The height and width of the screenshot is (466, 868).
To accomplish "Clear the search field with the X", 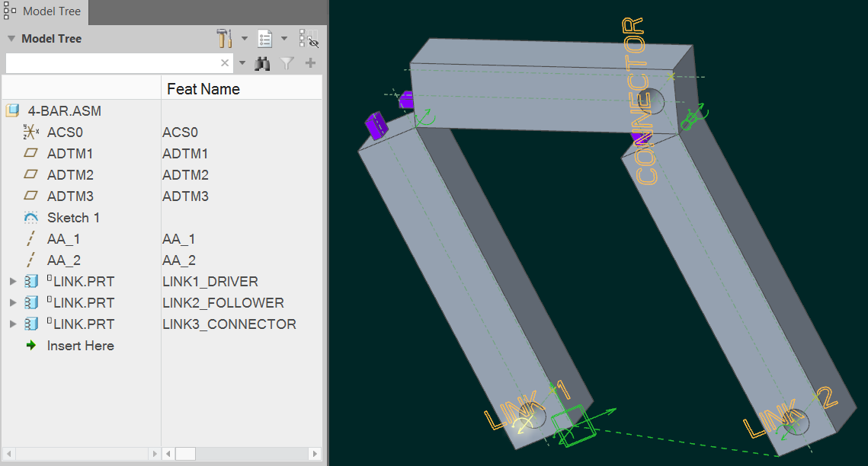I will pyautogui.click(x=225, y=62).
